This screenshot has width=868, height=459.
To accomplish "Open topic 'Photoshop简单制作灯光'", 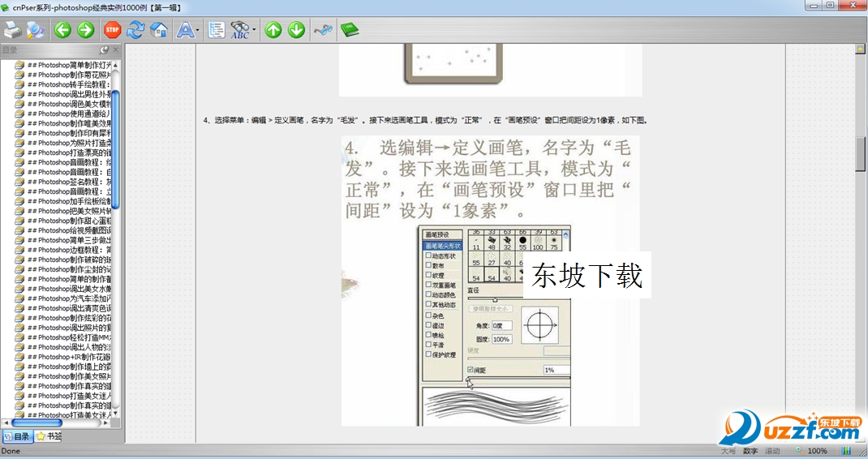I will [x=69, y=65].
